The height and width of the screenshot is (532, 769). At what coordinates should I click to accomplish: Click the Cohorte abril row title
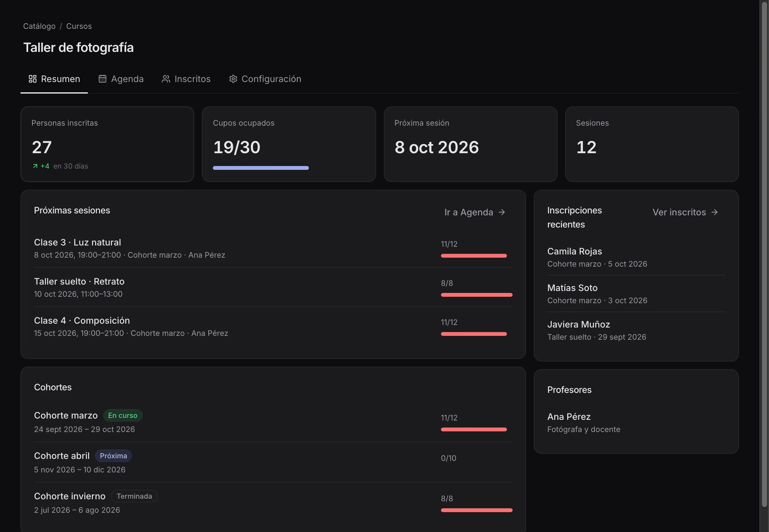click(62, 456)
